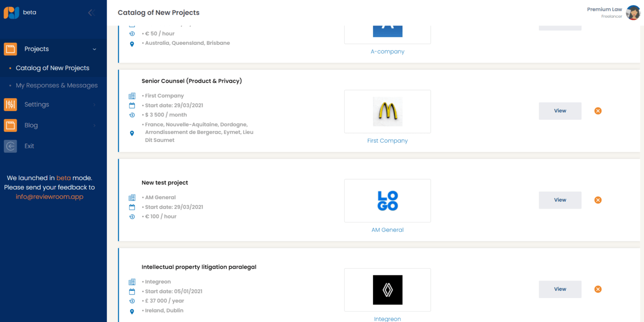Click the Projects folder icon in sidebar
The image size is (644, 322).
point(11,49)
